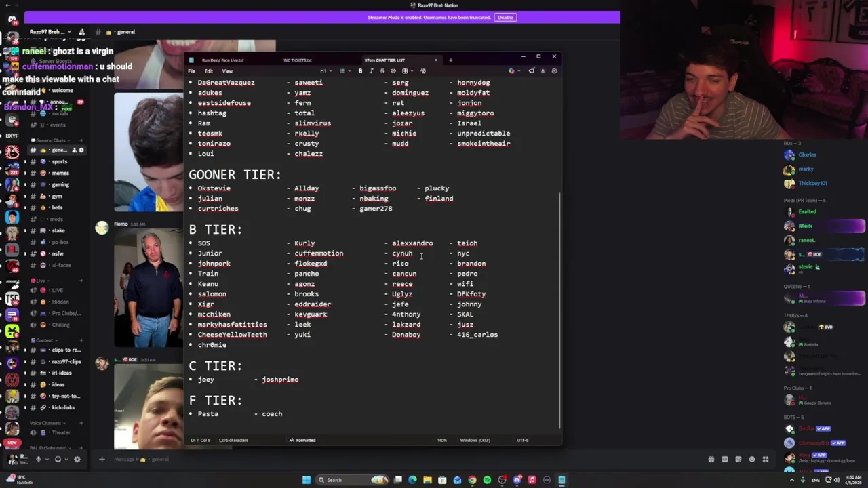Open File Explorer from the taskbar

point(427,480)
